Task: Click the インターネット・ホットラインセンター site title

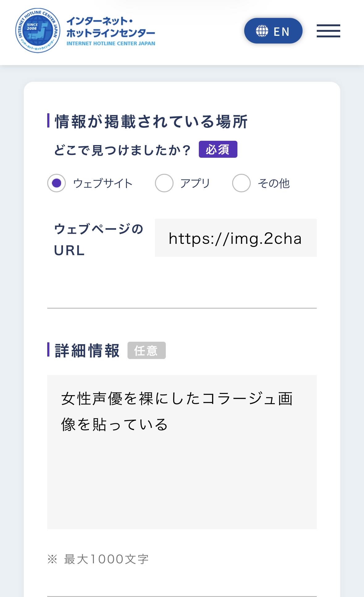Action: click(111, 27)
